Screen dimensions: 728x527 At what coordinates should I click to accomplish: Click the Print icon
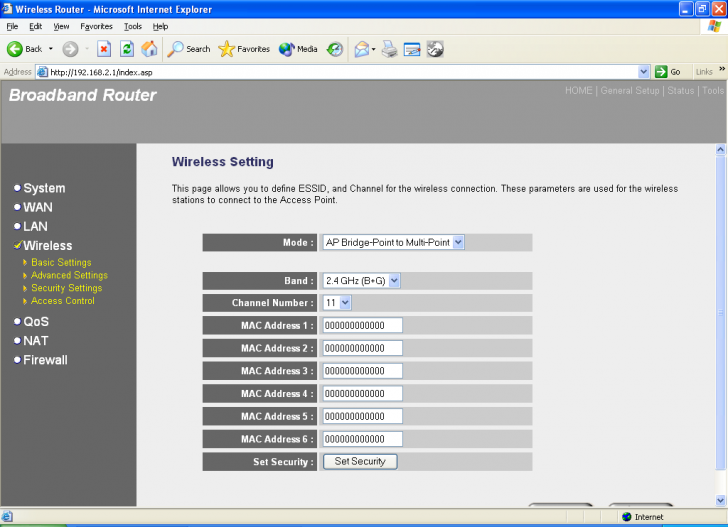(x=390, y=49)
